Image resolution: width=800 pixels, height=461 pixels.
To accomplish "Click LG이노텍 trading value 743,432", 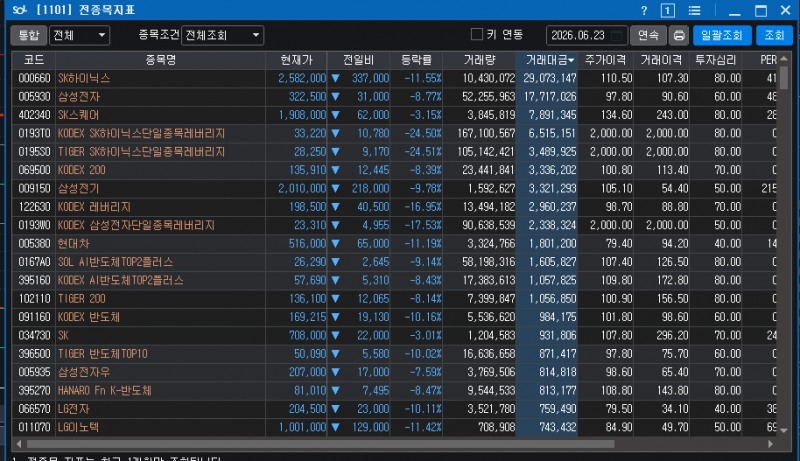I will pyautogui.click(x=558, y=427).
